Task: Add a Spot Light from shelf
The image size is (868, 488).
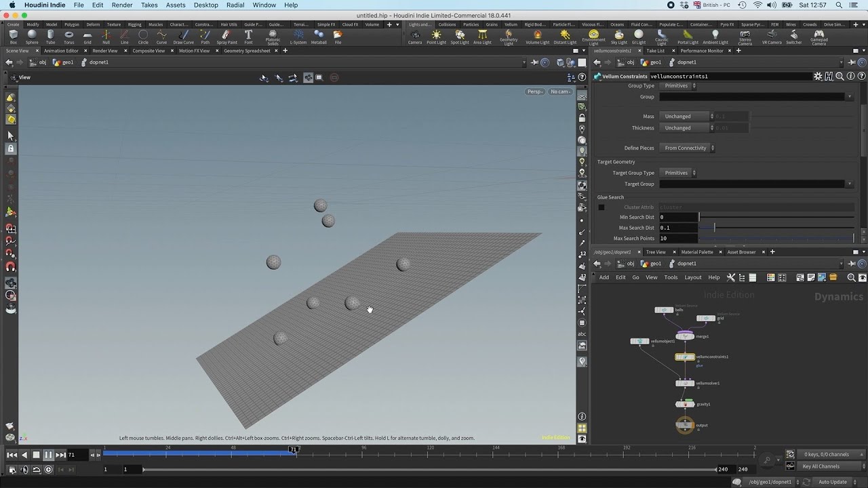Action: (x=460, y=37)
